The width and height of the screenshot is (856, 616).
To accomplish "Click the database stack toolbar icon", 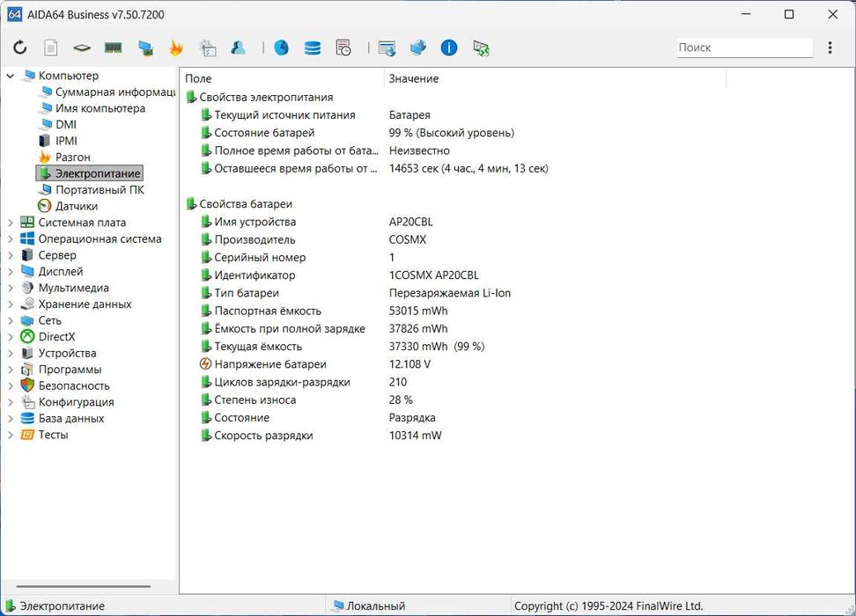I will click(313, 48).
